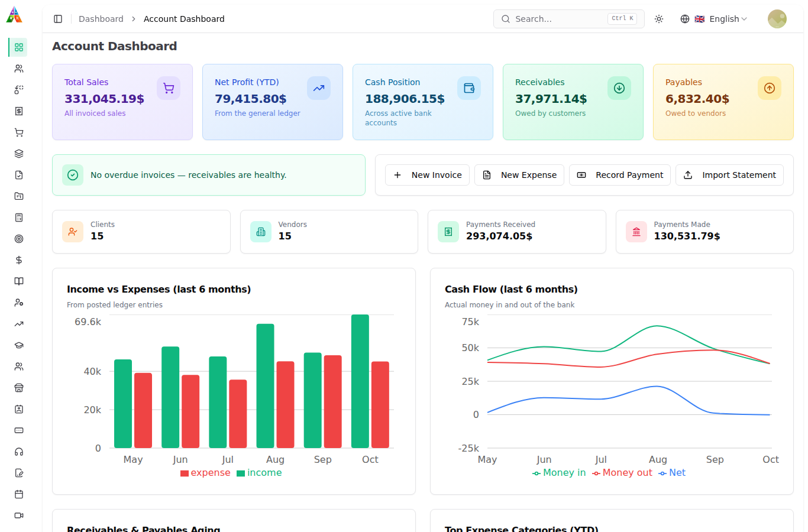
Task: Select the storefront icon in sidebar
Action: click(19, 388)
